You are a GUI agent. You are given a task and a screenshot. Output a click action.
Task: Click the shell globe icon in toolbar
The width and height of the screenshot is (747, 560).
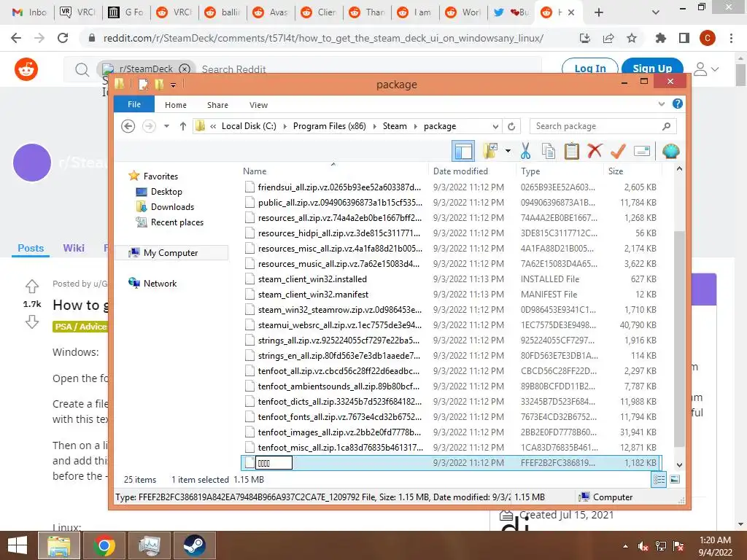pyautogui.click(x=671, y=152)
